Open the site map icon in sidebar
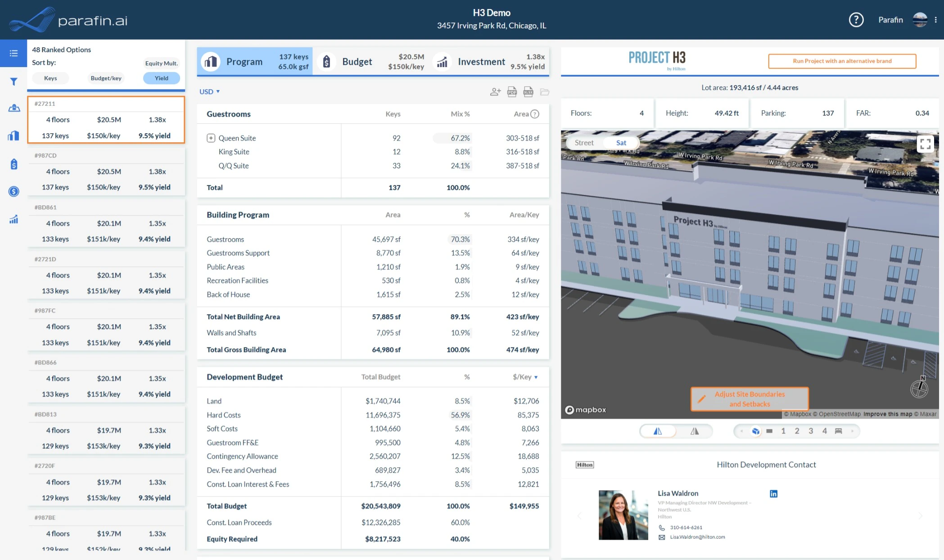 (14, 108)
